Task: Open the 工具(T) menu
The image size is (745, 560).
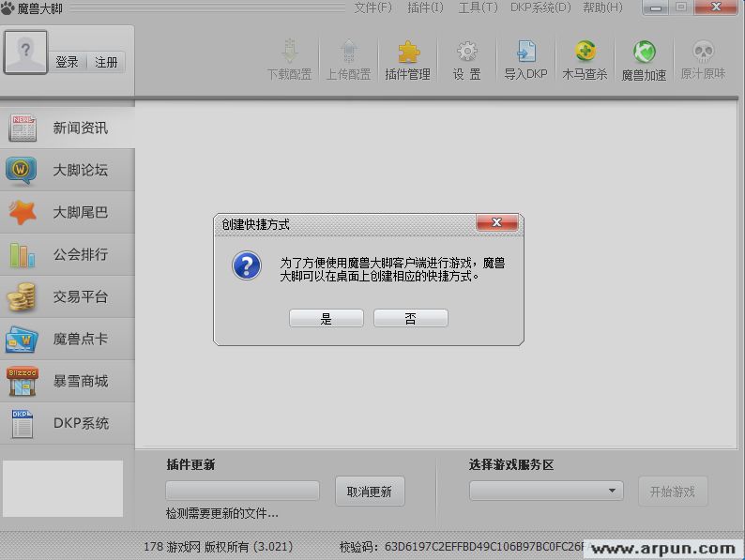Action: 478,8
